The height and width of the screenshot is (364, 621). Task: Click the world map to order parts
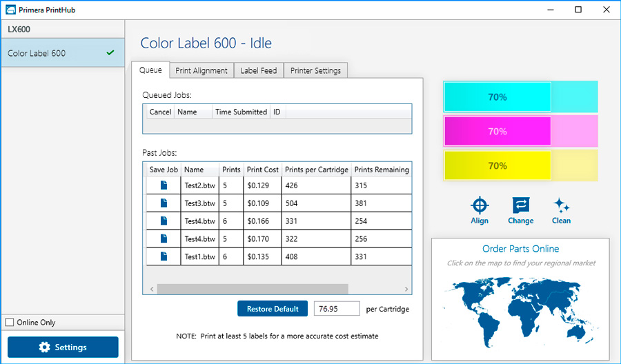[x=520, y=312]
